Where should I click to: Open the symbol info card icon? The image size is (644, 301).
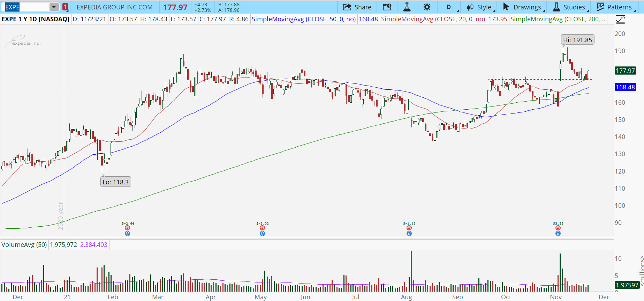(x=387, y=7)
